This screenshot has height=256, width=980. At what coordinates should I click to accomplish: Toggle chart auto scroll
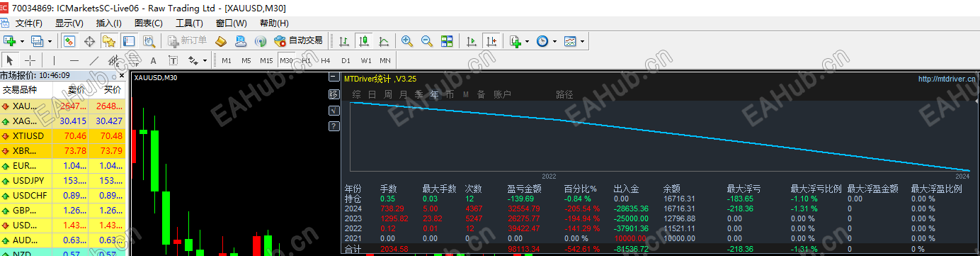tap(472, 40)
